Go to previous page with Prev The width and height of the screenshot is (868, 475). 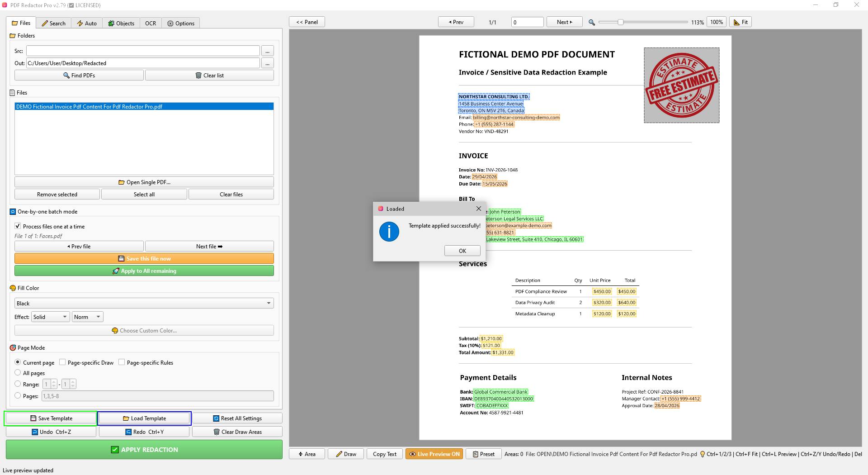(456, 22)
